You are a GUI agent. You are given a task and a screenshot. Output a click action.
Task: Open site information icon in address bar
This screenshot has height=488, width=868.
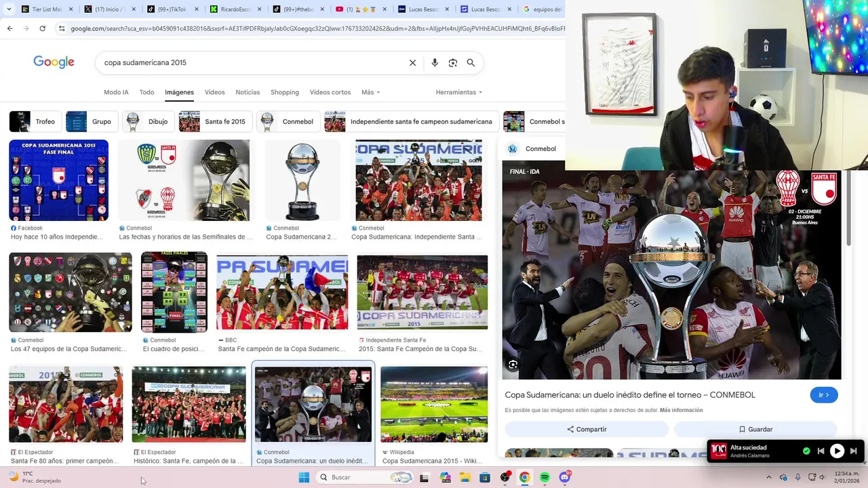click(x=62, y=28)
